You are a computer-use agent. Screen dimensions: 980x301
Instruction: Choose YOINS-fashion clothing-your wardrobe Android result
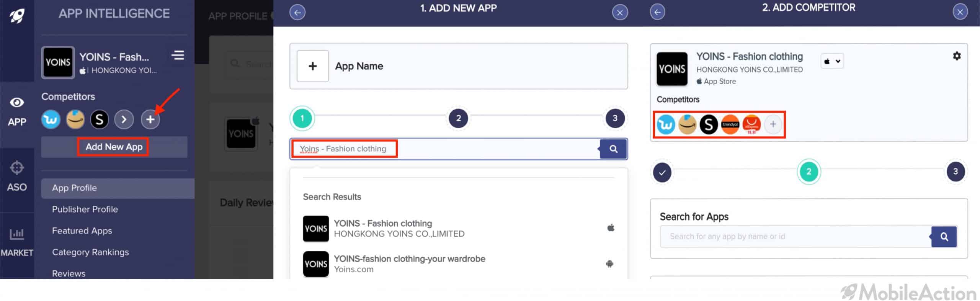[x=459, y=264]
